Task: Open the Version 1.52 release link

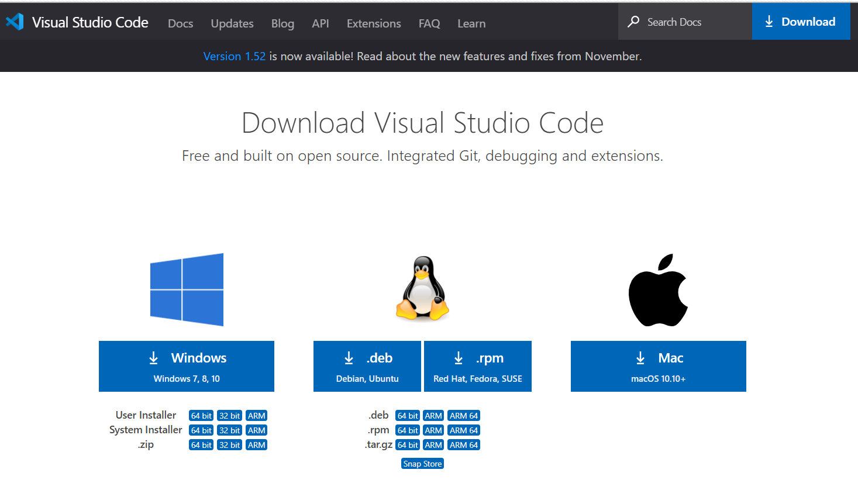Action: tap(235, 56)
